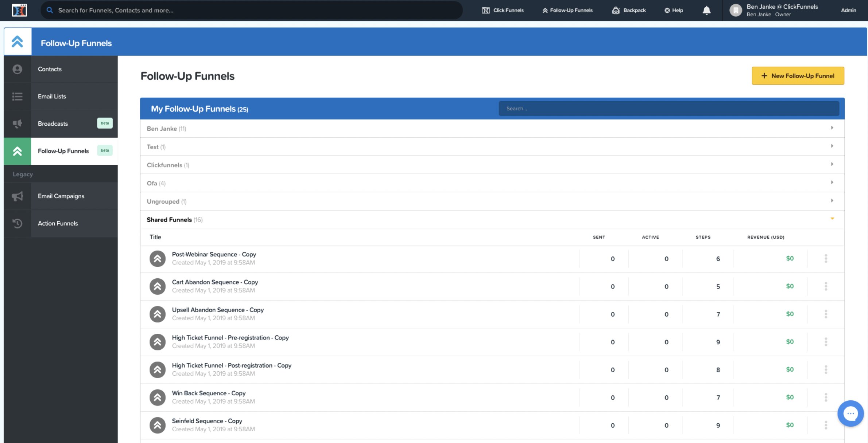Click the Admin link at top right
Screen dimensions: 868x443
(849, 10)
